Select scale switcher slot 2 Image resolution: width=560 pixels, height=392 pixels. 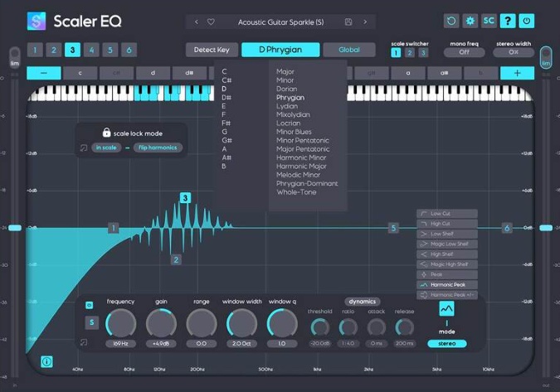click(410, 53)
